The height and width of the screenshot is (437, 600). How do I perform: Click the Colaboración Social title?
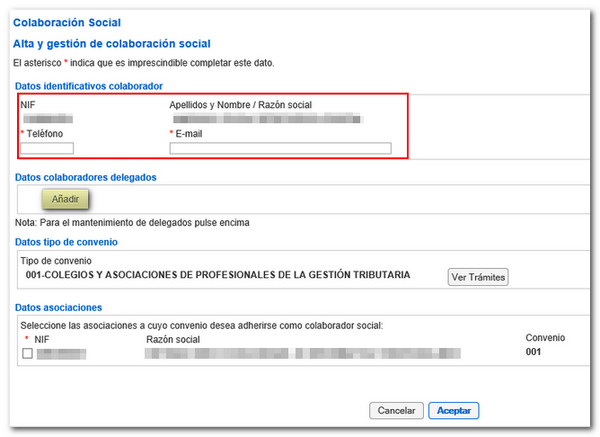click(66, 21)
